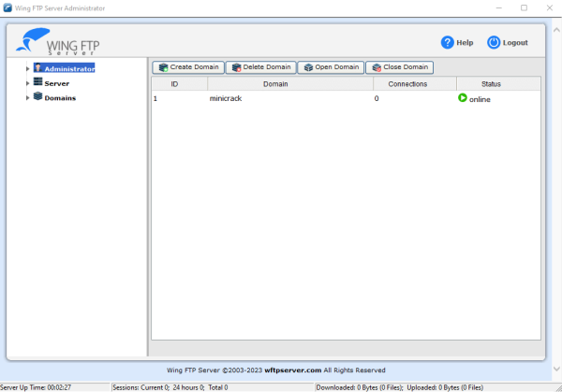Click the Create Domain button
Screen dimensions: 562x392
[x=188, y=67]
